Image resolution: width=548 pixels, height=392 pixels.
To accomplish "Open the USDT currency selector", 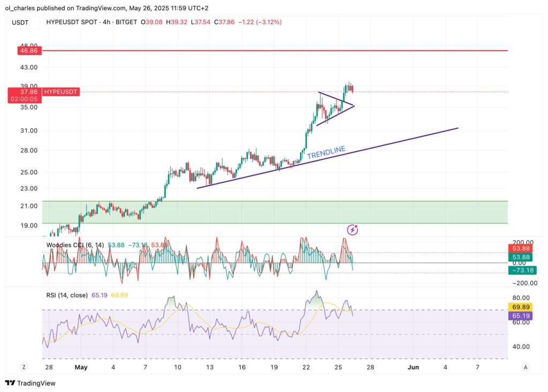I will pyautogui.click(x=21, y=22).
